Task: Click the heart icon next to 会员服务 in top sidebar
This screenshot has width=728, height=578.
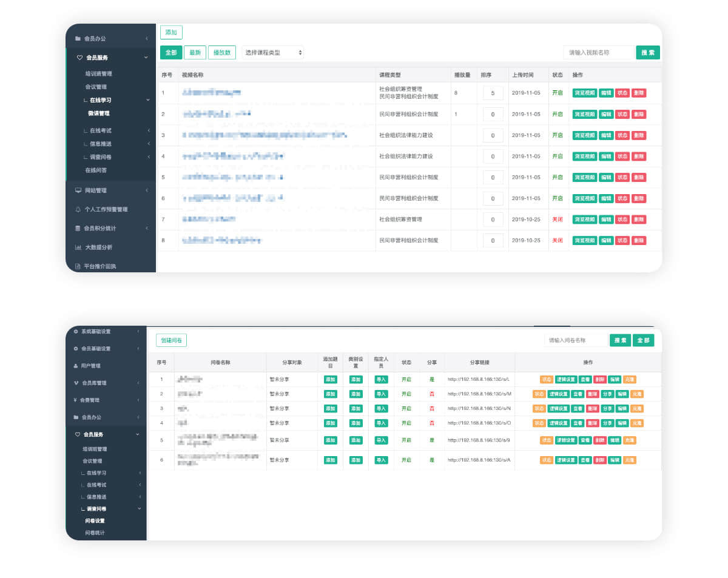Action: pos(79,58)
